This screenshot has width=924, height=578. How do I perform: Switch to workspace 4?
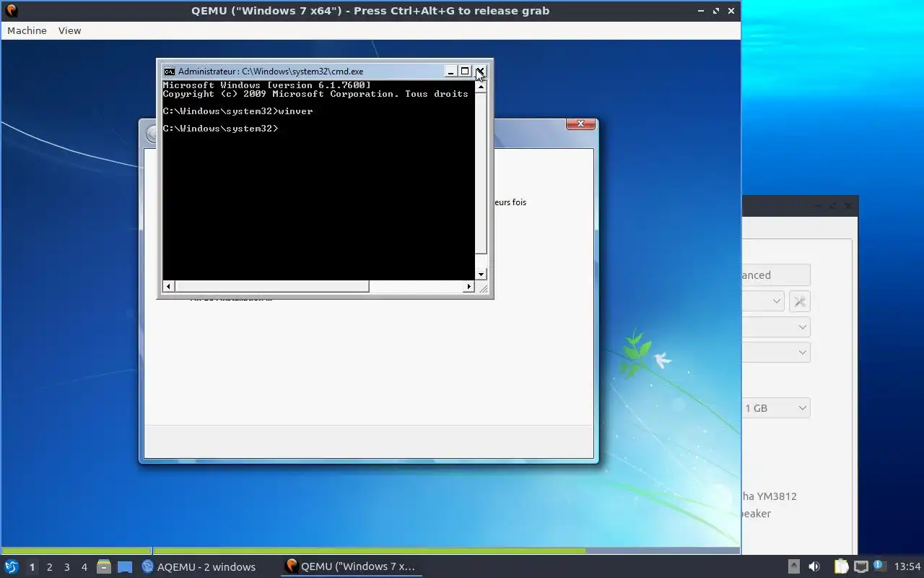click(84, 567)
